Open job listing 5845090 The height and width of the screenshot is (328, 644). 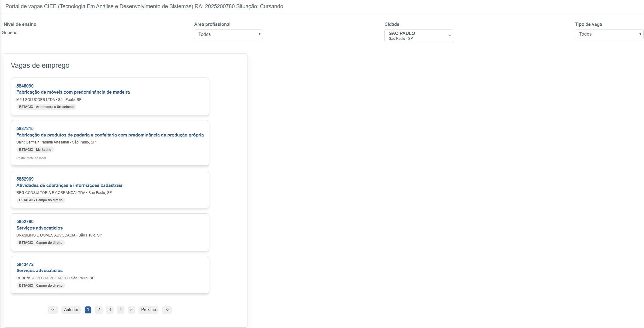click(25, 86)
